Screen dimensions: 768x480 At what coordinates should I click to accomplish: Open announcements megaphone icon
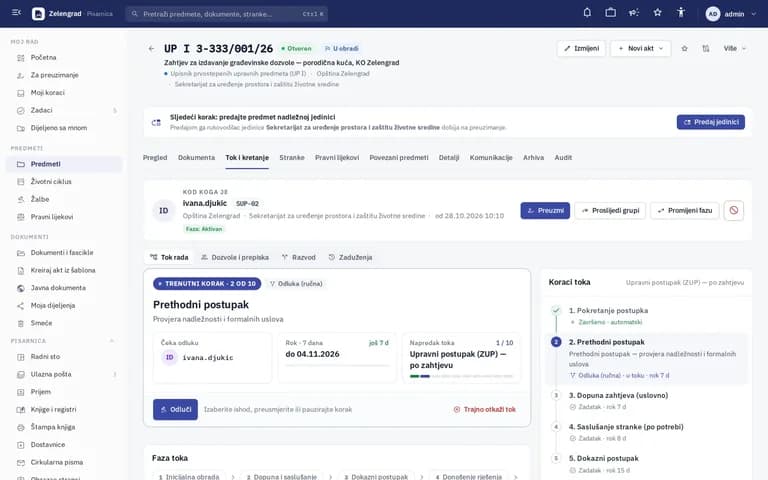[x=634, y=13]
